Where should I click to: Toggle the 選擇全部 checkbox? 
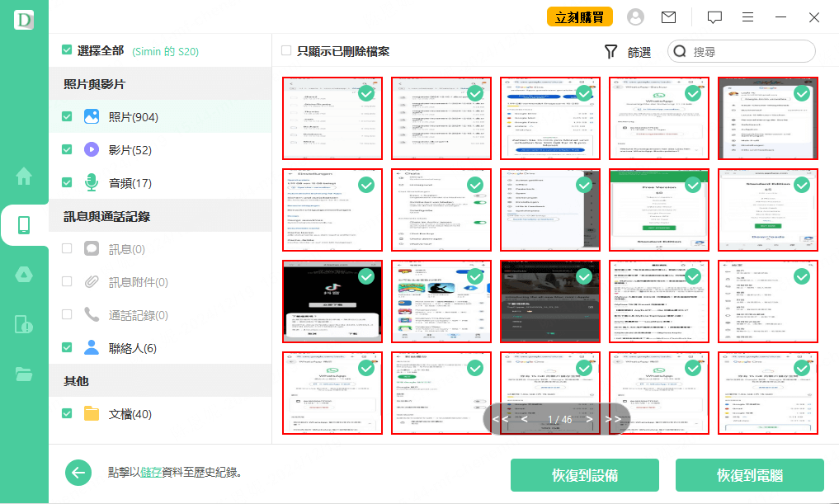pyautogui.click(x=67, y=51)
